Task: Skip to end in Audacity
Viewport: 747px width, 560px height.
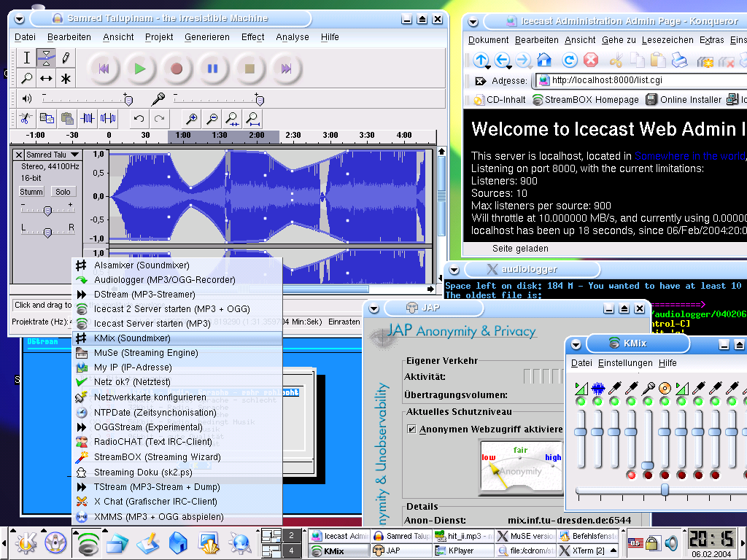Action: (286, 69)
